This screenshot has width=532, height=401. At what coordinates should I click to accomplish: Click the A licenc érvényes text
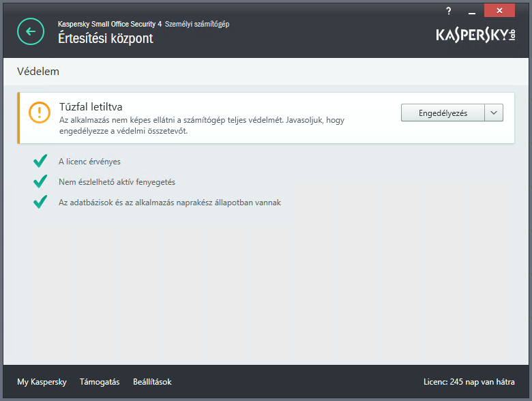pyautogui.click(x=89, y=162)
